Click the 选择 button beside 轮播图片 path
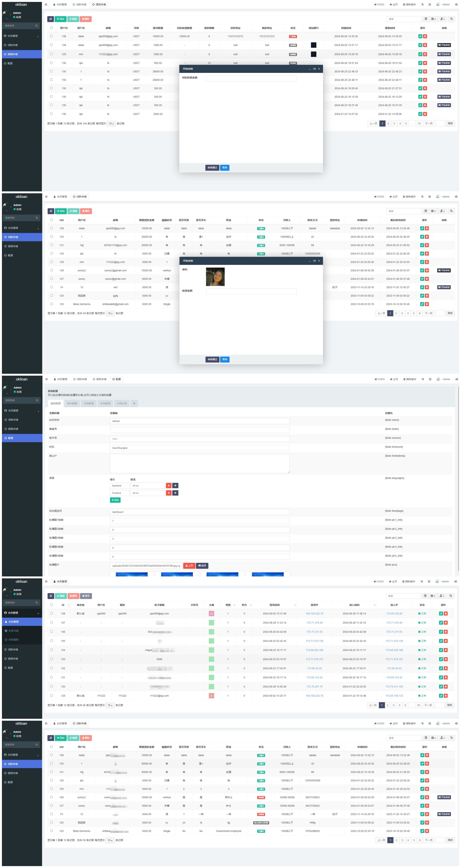The height and width of the screenshot is (868, 461). tap(202, 566)
